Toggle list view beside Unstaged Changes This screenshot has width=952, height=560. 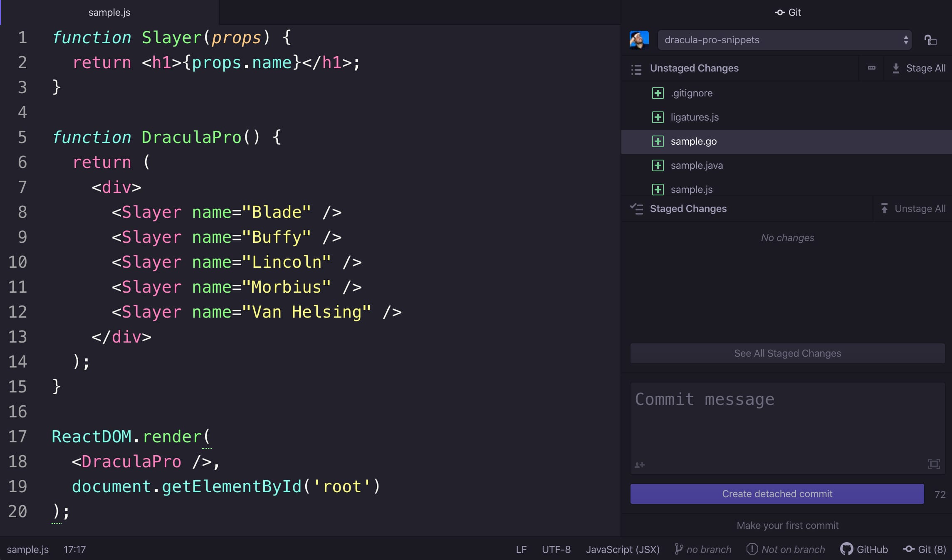pyautogui.click(x=636, y=69)
